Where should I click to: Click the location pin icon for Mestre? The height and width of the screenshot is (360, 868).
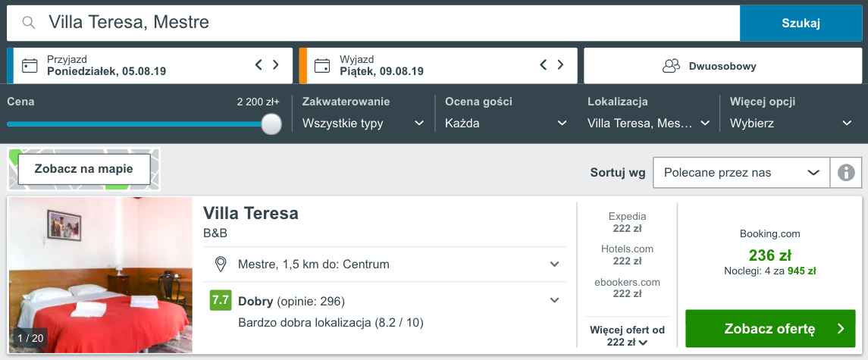click(221, 265)
